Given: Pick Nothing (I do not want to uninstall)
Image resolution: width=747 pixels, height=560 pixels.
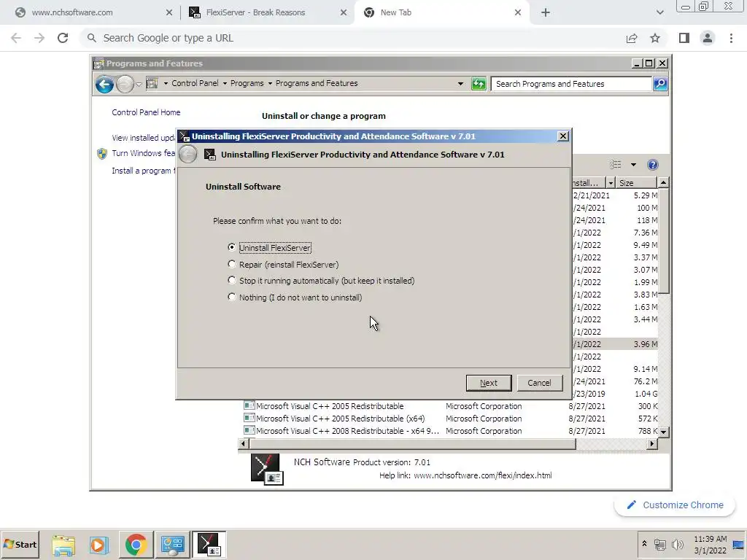Looking at the screenshot, I should 231,297.
